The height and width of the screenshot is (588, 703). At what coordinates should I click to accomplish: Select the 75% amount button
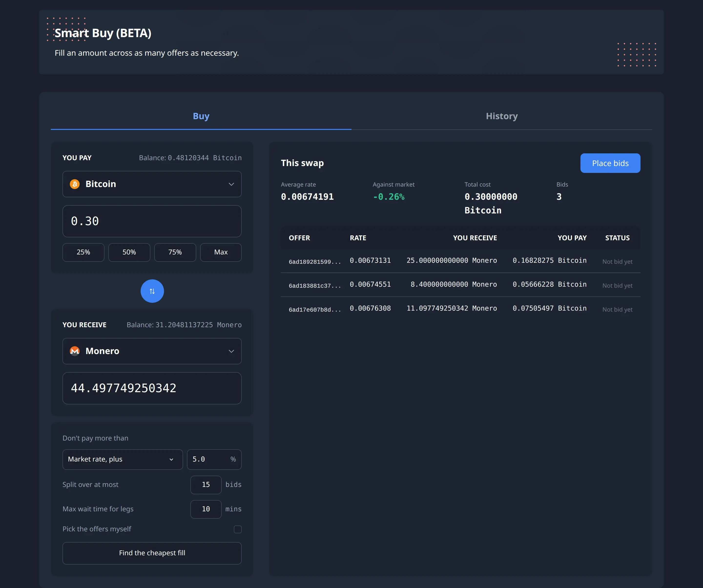[175, 252]
